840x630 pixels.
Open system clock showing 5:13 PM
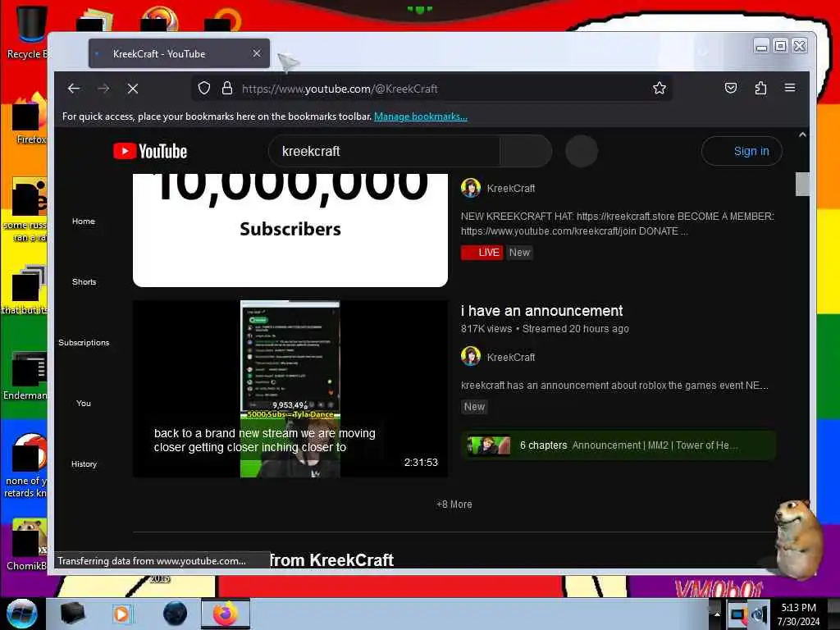(x=798, y=614)
